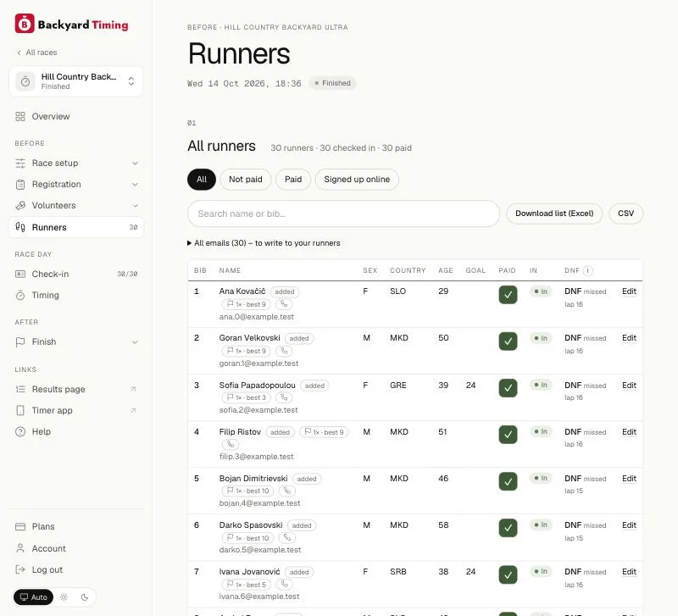Select Runners in the sidebar
Screen dimensions: 678x616
coord(76,227)
